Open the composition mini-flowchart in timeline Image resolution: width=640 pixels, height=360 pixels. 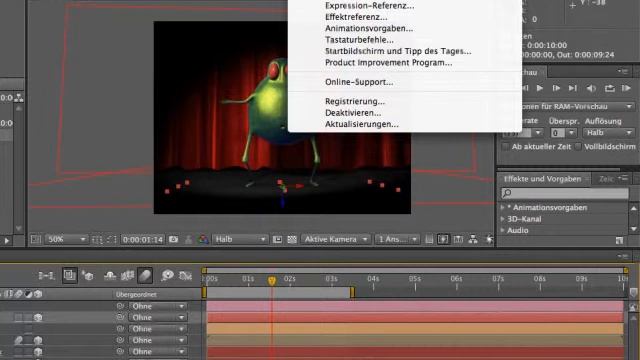click(47, 276)
